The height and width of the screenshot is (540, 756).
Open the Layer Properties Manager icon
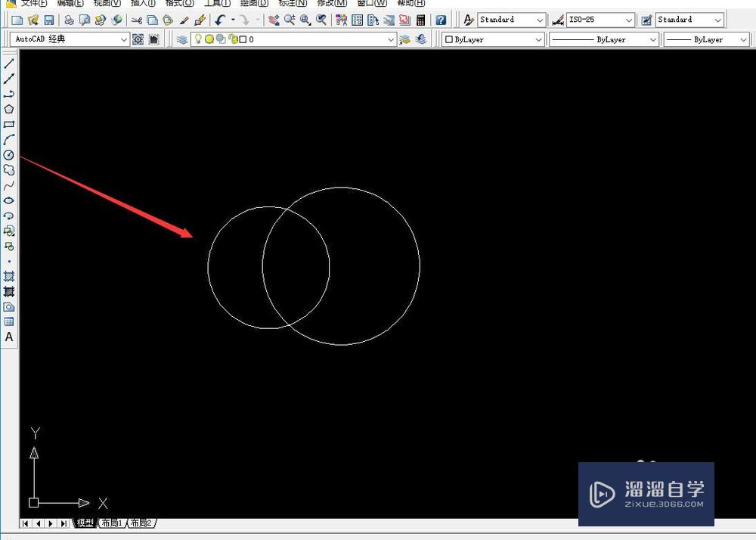[x=181, y=39]
